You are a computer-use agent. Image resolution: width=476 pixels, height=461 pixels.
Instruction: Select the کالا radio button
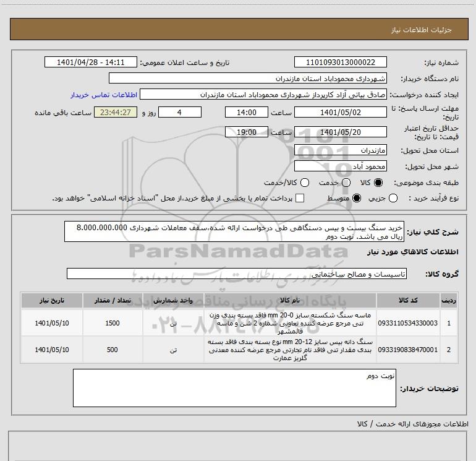(378, 183)
